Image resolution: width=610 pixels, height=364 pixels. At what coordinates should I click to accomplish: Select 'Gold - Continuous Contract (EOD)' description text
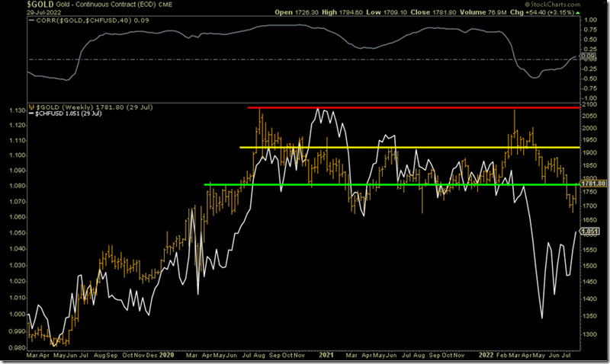[x=106, y=5]
